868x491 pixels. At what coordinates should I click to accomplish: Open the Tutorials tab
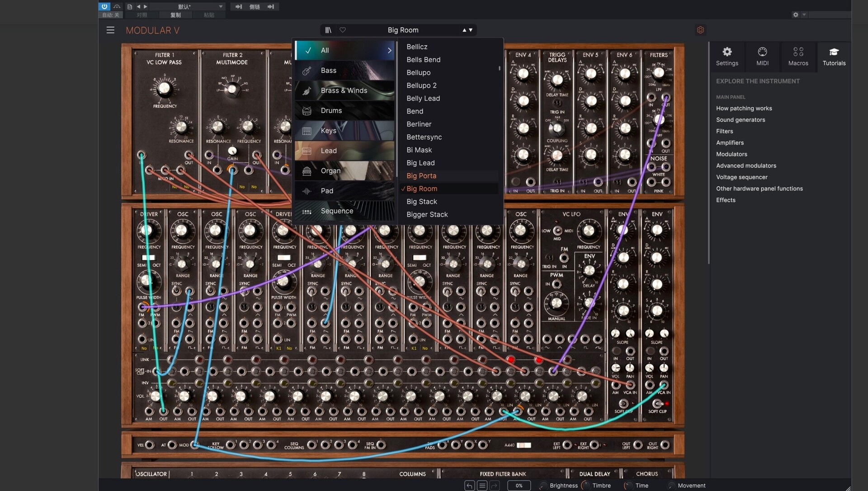(x=834, y=57)
